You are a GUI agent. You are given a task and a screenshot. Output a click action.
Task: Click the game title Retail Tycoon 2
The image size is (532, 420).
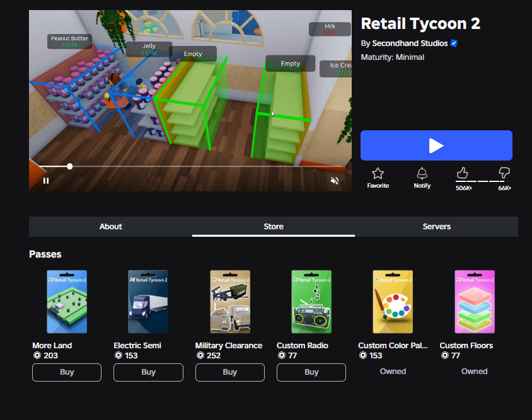(420, 23)
